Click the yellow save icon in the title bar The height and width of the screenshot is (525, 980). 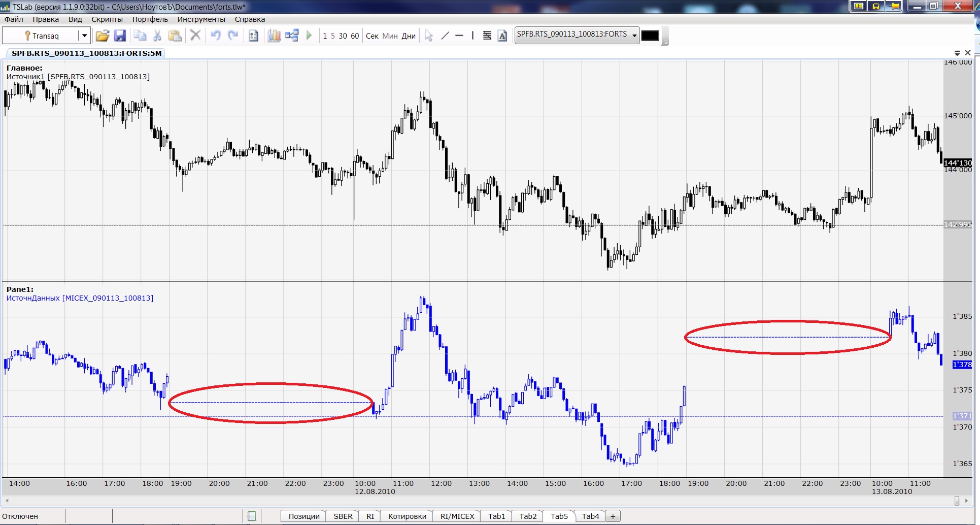pos(875,6)
